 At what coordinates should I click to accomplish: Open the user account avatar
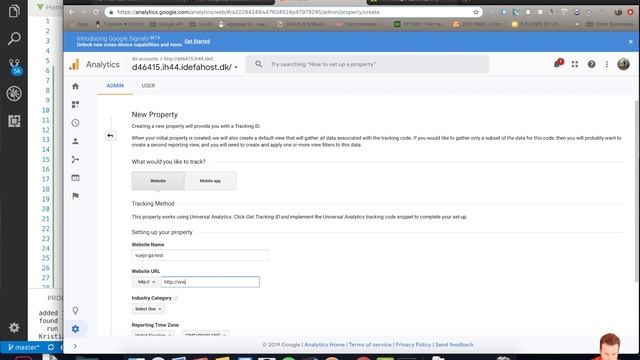(x=623, y=64)
